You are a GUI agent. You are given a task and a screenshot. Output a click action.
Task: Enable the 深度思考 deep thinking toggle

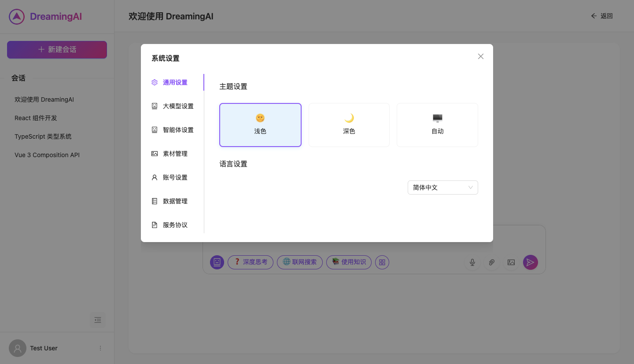coord(251,262)
